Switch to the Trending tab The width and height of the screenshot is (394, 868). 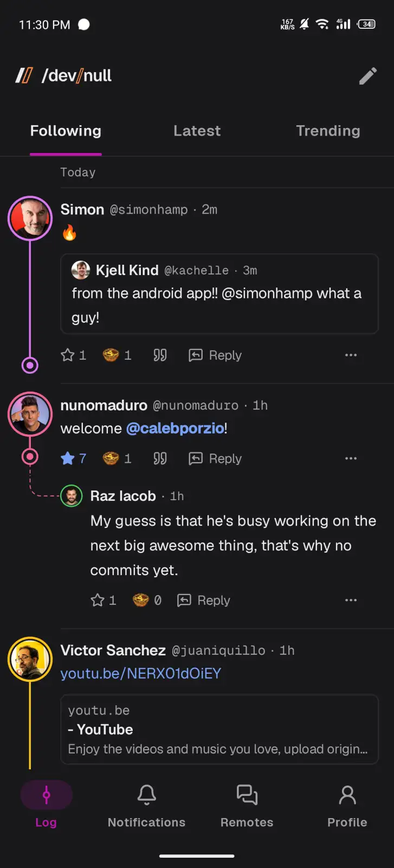click(328, 131)
